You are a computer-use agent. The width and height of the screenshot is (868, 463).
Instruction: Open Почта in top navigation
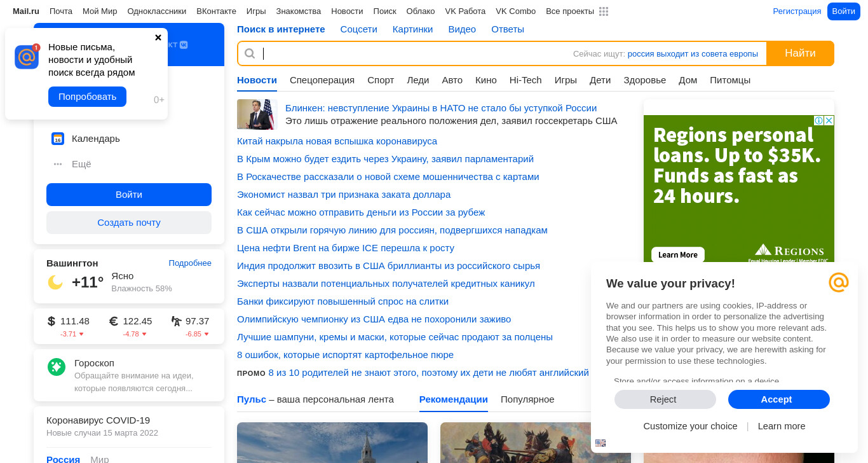61,11
